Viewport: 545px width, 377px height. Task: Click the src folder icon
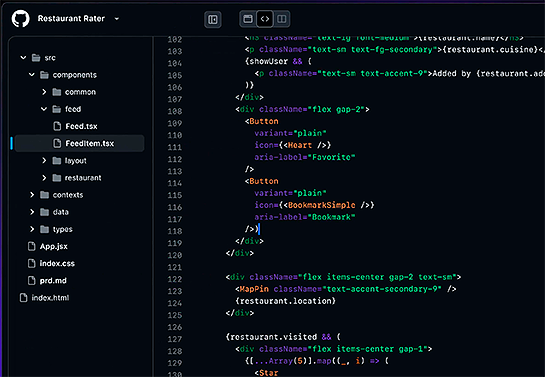[x=36, y=58]
